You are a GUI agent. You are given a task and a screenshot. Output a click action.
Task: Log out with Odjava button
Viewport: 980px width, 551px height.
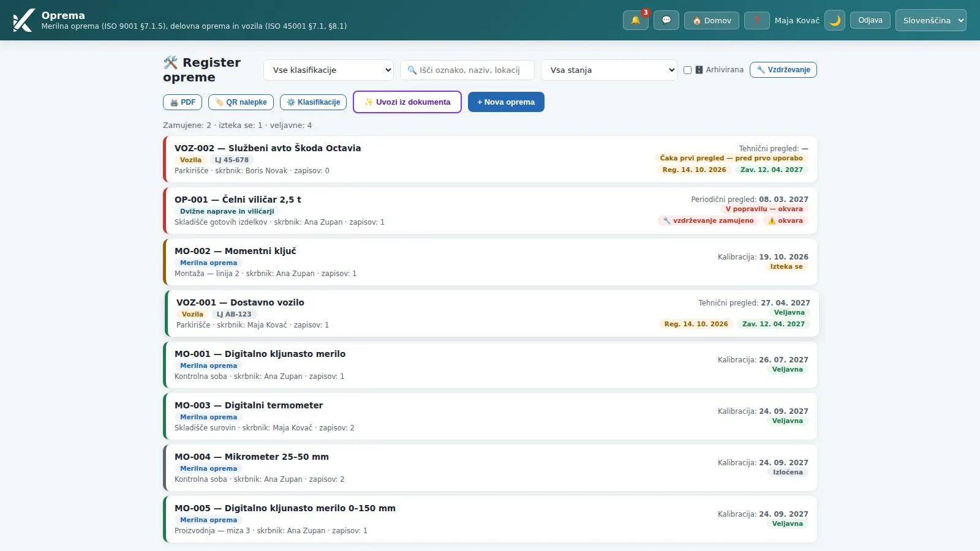click(x=870, y=20)
